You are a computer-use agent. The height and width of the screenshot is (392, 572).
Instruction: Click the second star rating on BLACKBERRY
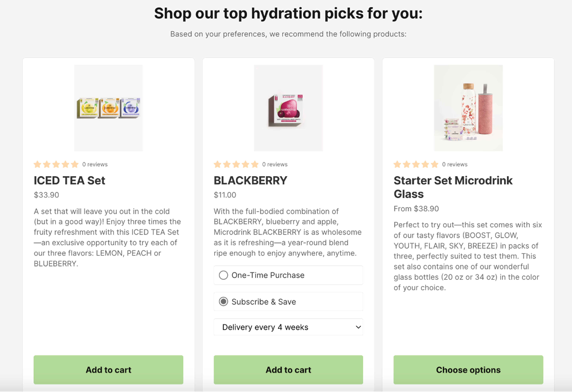[227, 164]
